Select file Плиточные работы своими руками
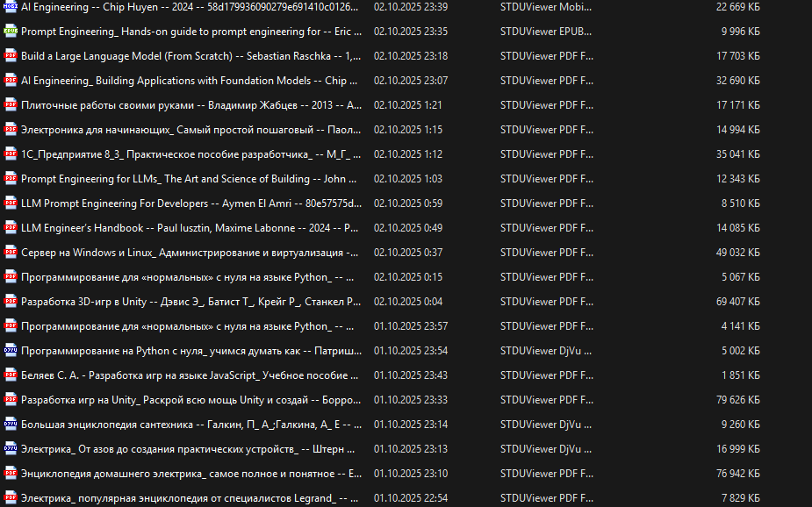 click(191, 105)
